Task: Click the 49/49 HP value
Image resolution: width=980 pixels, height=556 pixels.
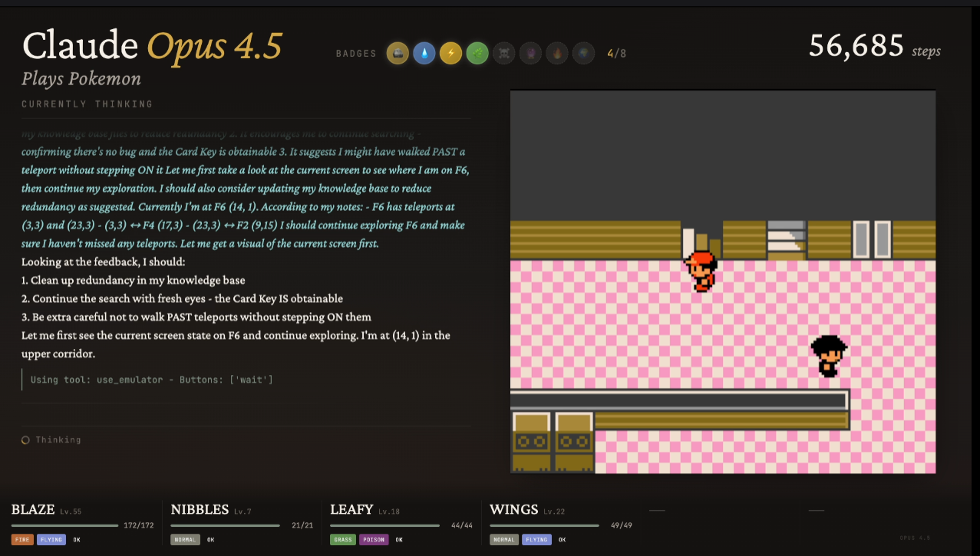Action: [x=622, y=526]
